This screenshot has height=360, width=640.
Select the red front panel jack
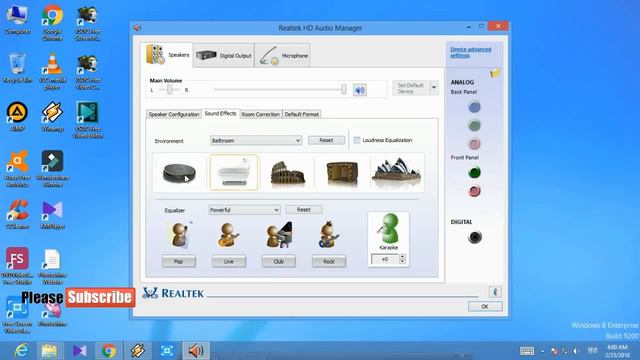474,191
